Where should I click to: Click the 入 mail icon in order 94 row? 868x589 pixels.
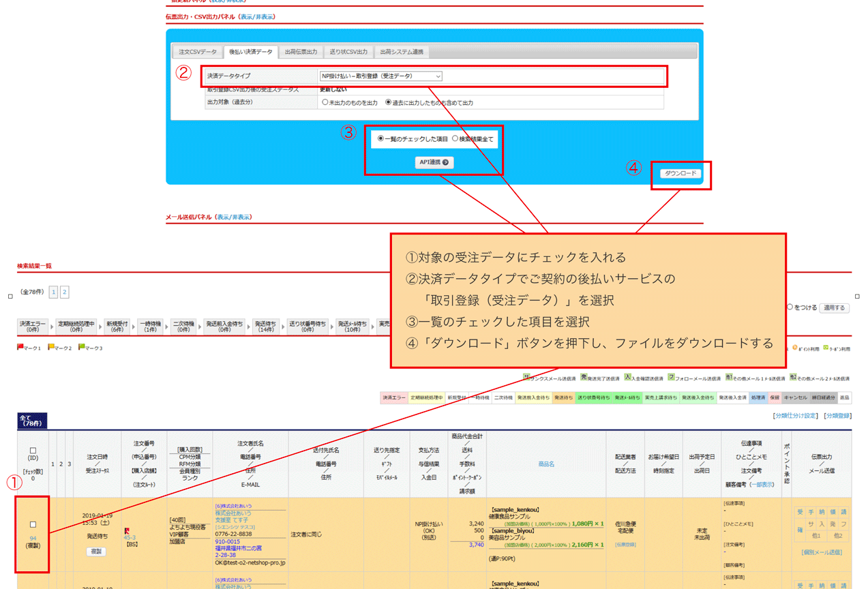(822, 524)
